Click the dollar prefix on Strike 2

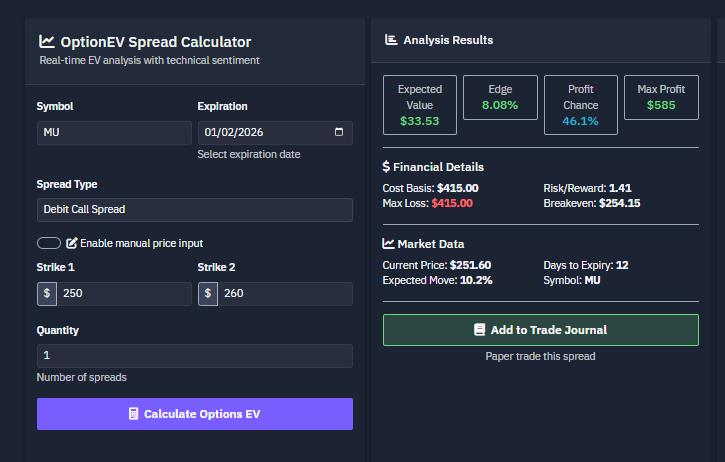pos(208,294)
